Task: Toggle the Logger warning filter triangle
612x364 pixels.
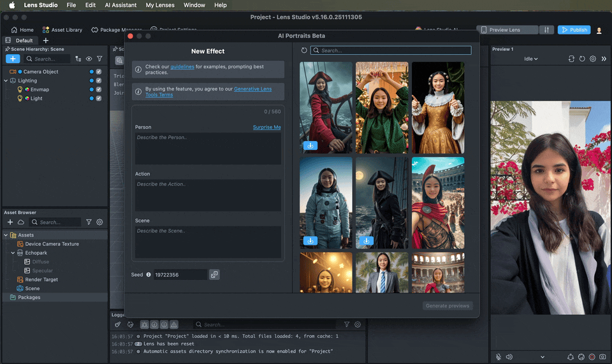Action: tap(173, 324)
